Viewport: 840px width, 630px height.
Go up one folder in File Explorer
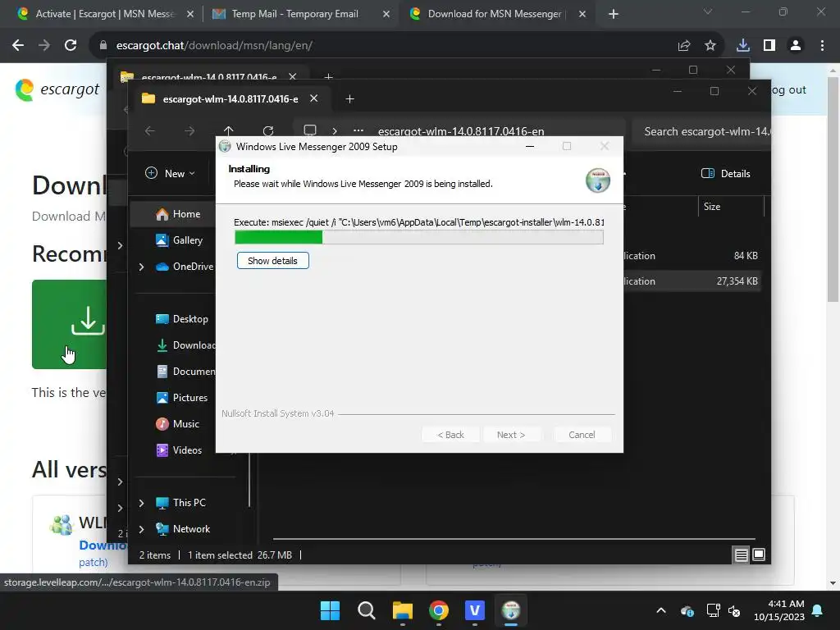228,130
